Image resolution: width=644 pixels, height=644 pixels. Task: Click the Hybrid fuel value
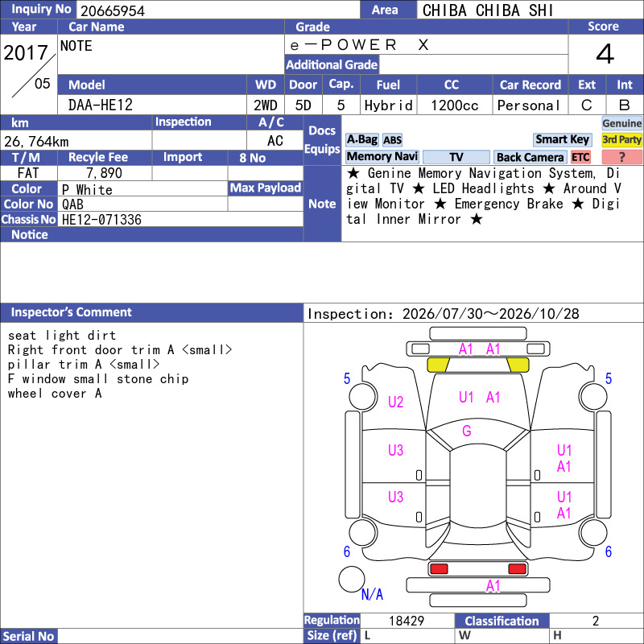[x=388, y=105]
